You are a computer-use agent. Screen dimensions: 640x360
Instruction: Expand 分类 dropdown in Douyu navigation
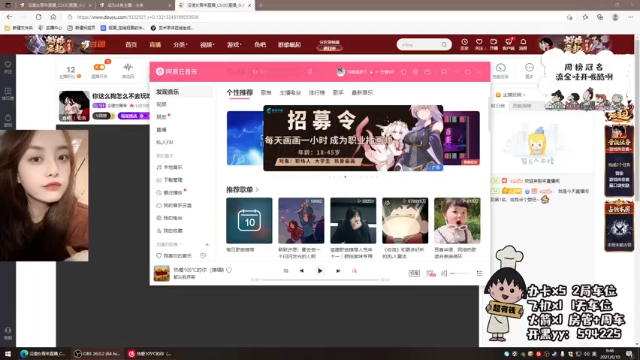pos(180,44)
